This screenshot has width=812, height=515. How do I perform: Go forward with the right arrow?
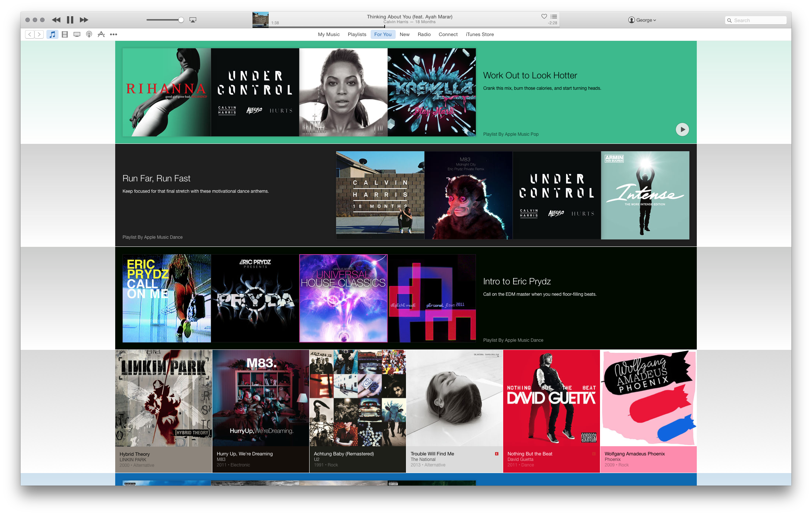pos(39,34)
